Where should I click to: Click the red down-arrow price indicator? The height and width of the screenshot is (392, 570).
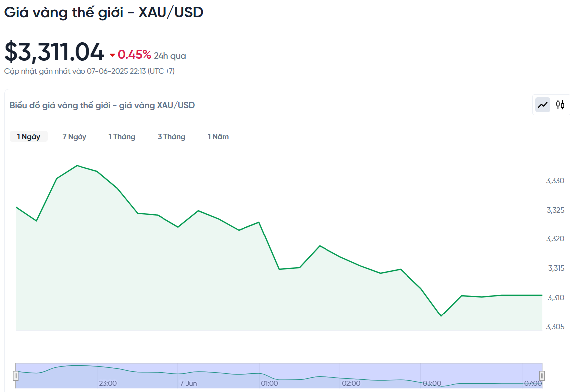click(112, 55)
